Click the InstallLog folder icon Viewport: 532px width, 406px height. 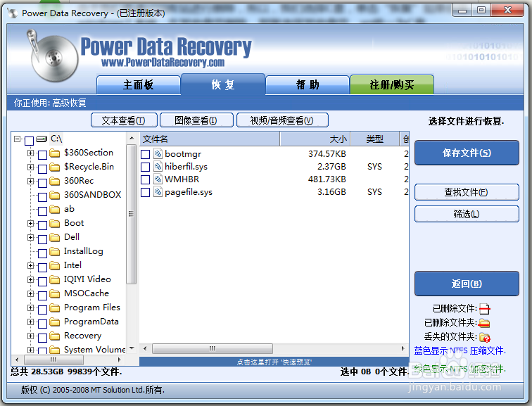(x=55, y=251)
